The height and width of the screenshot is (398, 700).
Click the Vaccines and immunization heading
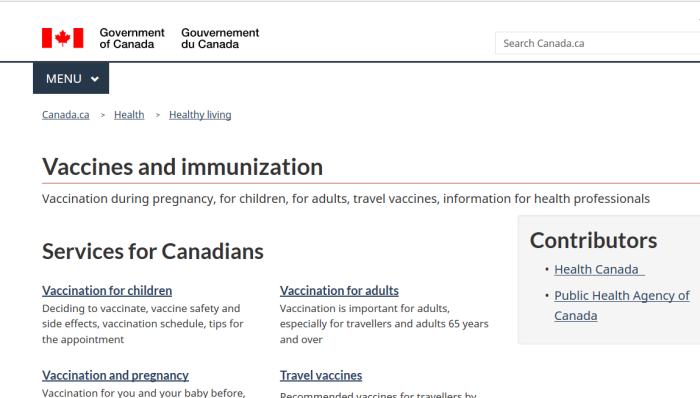point(182,167)
